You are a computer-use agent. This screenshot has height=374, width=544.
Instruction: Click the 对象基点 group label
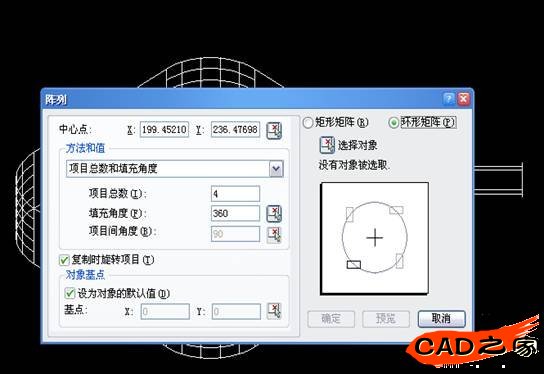[85, 275]
